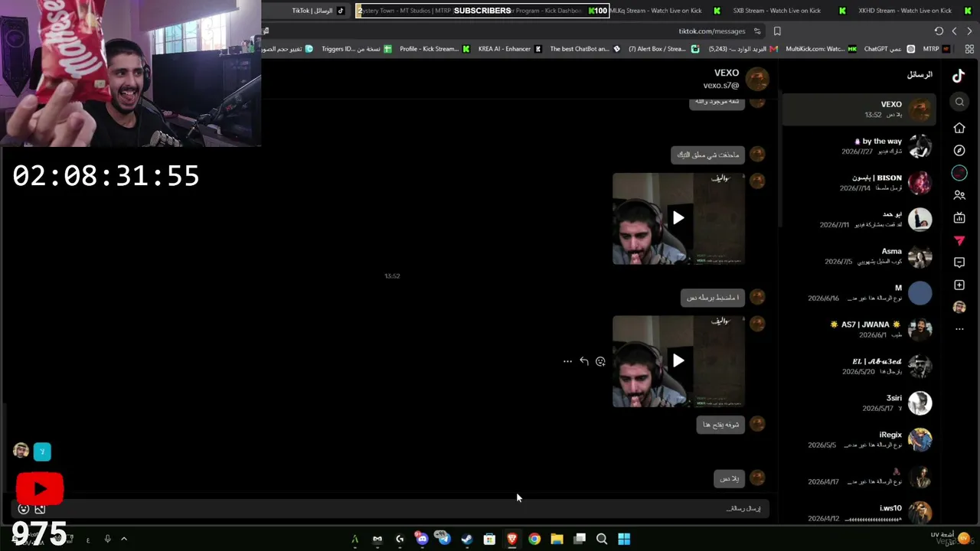Open the profile avatar in TikTok sidebar

[959, 307]
